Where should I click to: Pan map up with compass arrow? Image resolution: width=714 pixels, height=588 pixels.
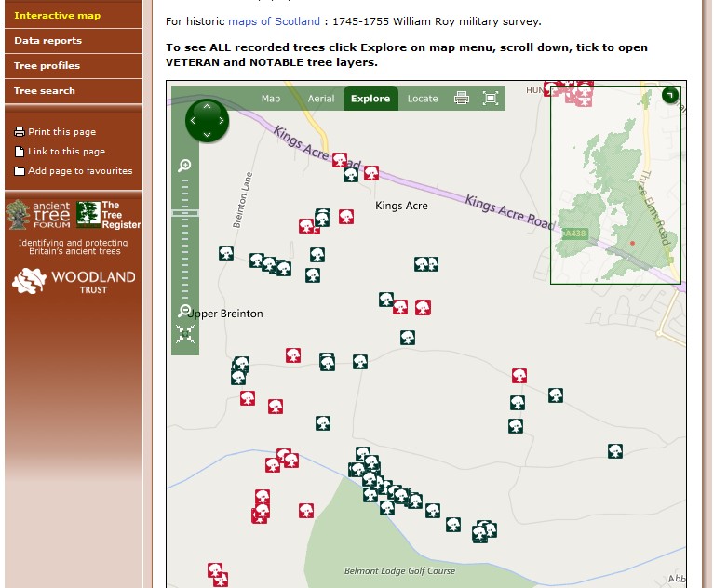(x=208, y=106)
